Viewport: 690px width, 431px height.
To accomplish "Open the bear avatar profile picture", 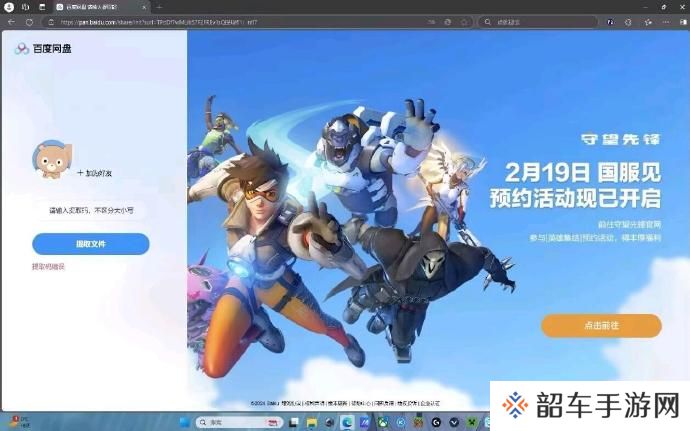I will pos(50,159).
